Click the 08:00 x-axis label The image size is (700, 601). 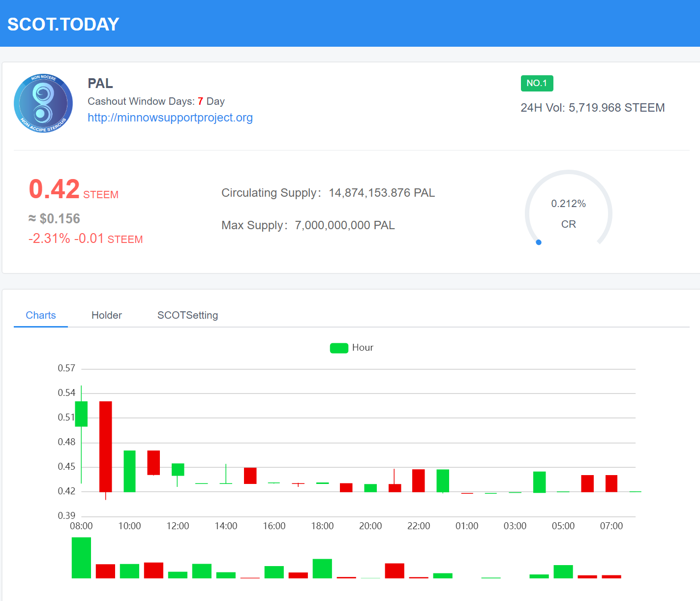(81, 526)
